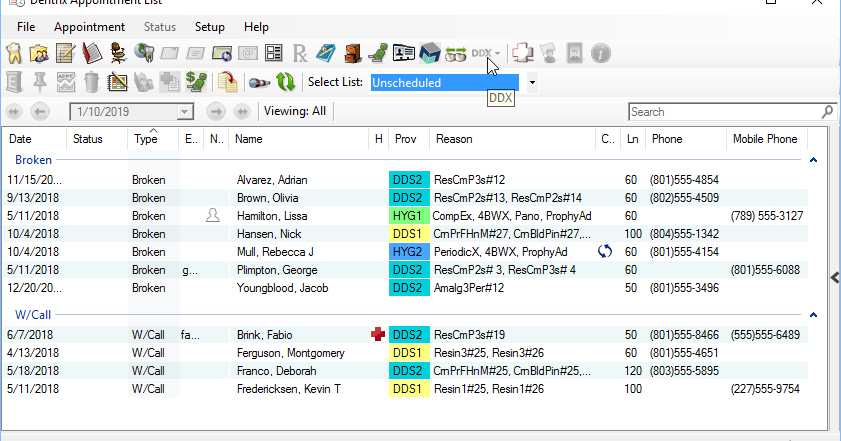This screenshot has width=841, height=441.
Task: Click the telescope find icon
Action: 260,83
